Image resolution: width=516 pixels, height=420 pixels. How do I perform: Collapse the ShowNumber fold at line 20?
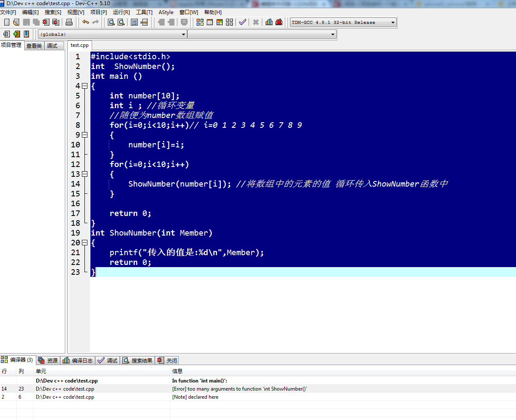click(x=84, y=243)
